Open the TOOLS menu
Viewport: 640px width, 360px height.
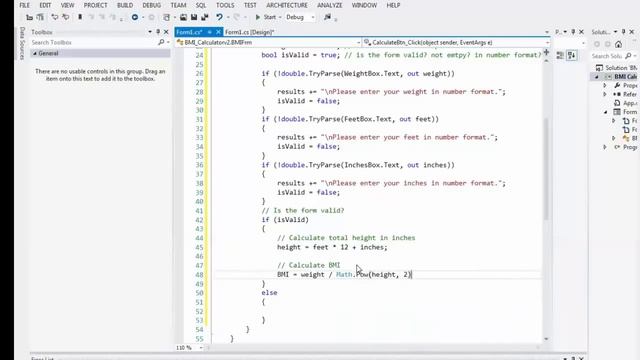click(225, 5)
